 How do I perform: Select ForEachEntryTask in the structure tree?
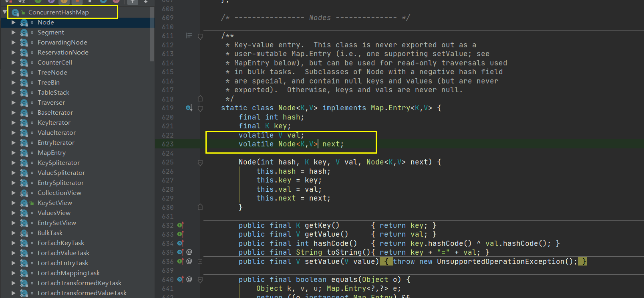tap(63, 263)
